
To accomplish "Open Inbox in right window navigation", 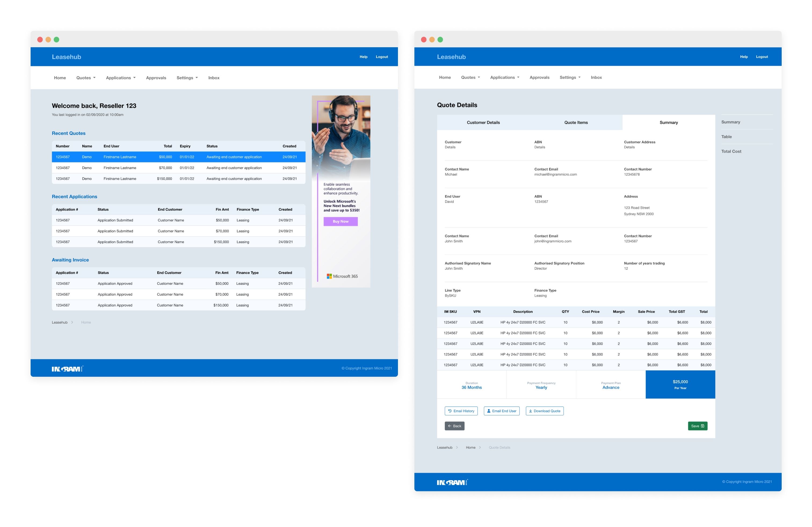I will tap(596, 77).
